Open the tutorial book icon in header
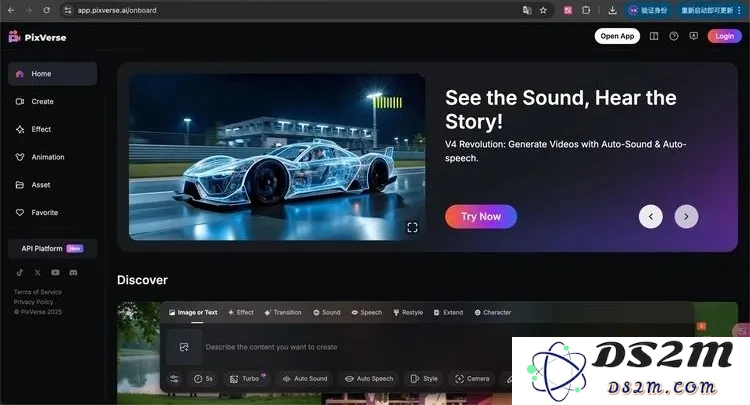 pyautogui.click(x=654, y=36)
